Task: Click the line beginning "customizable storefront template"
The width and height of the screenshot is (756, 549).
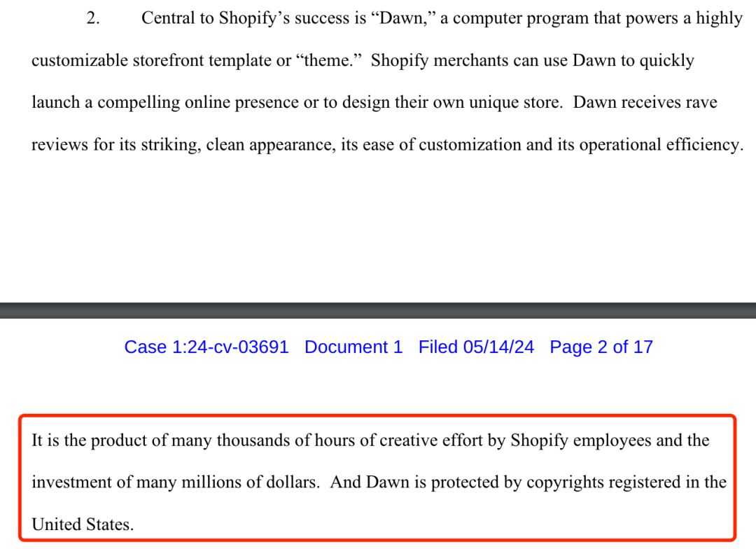Action: pyautogui.click(x=363, y=61)
